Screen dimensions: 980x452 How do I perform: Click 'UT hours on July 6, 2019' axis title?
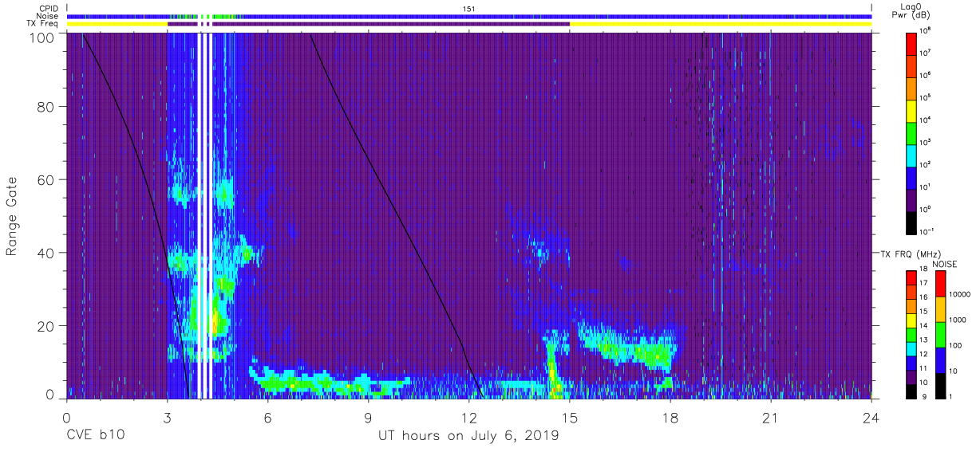click(468, 436)
